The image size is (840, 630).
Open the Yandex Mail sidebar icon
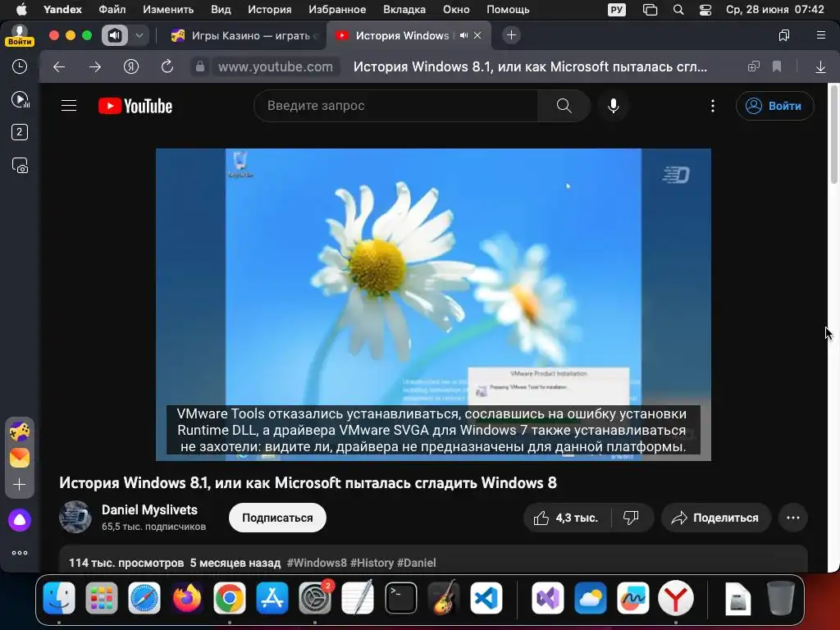20,458
